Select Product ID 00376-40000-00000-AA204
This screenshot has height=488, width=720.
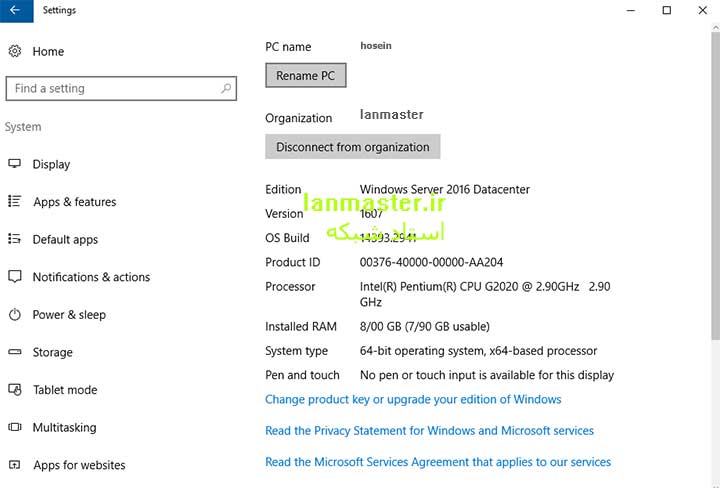(432, 262)
